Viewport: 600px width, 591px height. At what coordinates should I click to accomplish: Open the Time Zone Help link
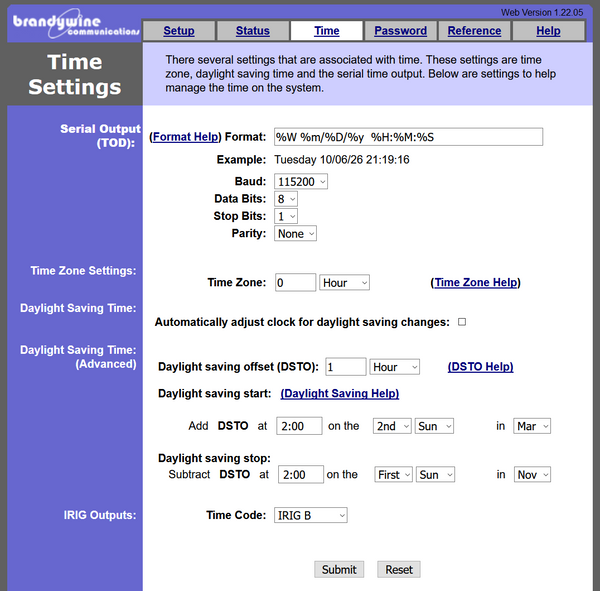coord(475,282)
